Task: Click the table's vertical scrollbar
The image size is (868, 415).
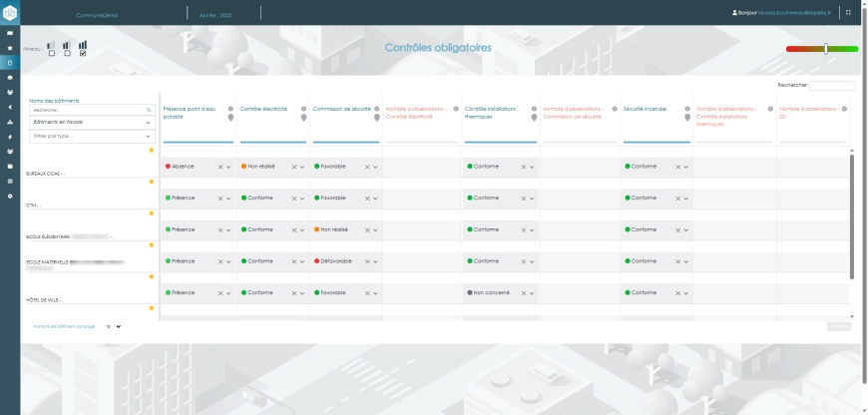Action: (852, 216)
